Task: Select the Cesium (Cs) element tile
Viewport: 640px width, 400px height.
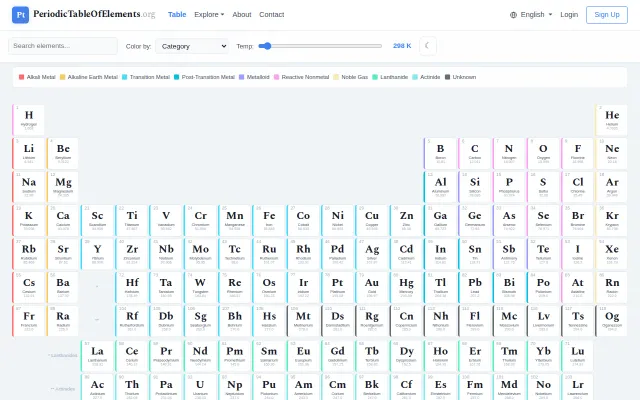Action: click(29, 287)
